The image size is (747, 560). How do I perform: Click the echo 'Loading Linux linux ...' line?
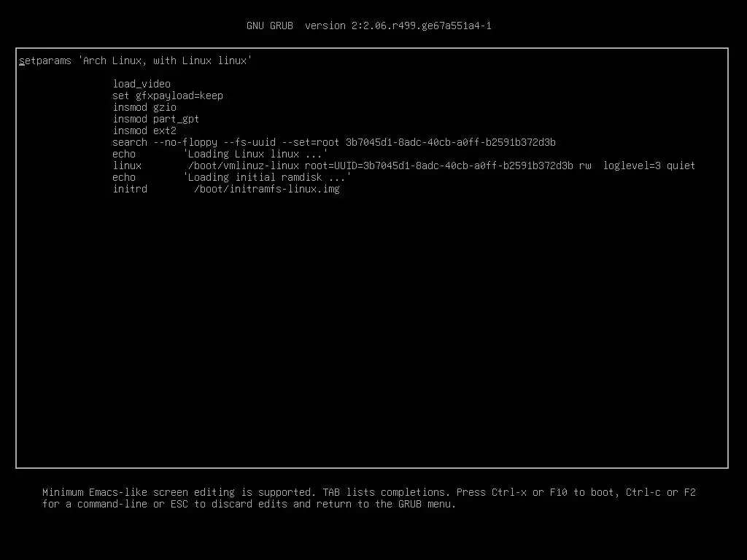click(220, 155)
